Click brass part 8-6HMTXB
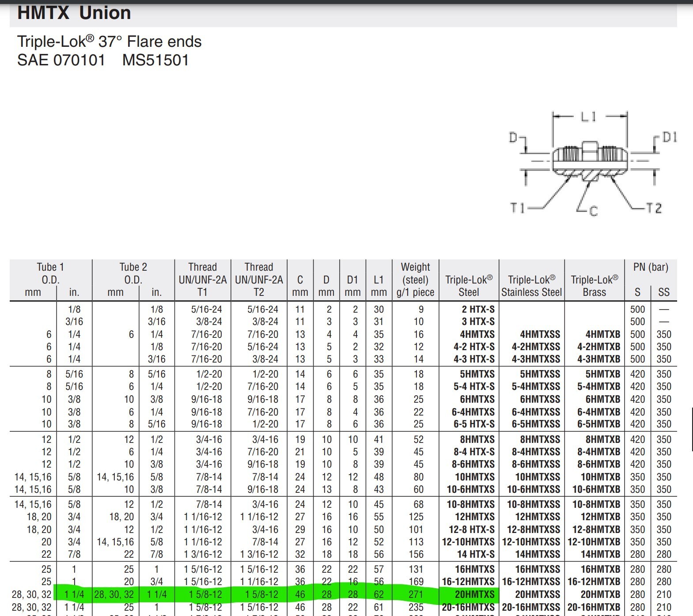Viewport: 693px width, 616px height. point(599,464)
